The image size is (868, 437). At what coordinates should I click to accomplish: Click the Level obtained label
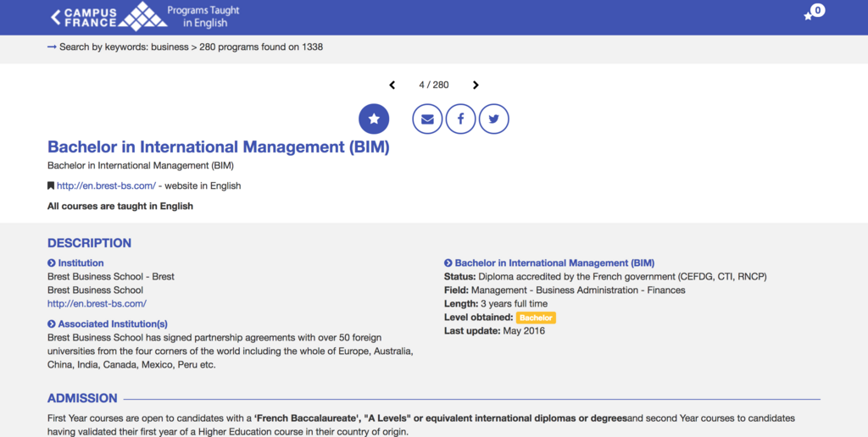coord(479,318)
